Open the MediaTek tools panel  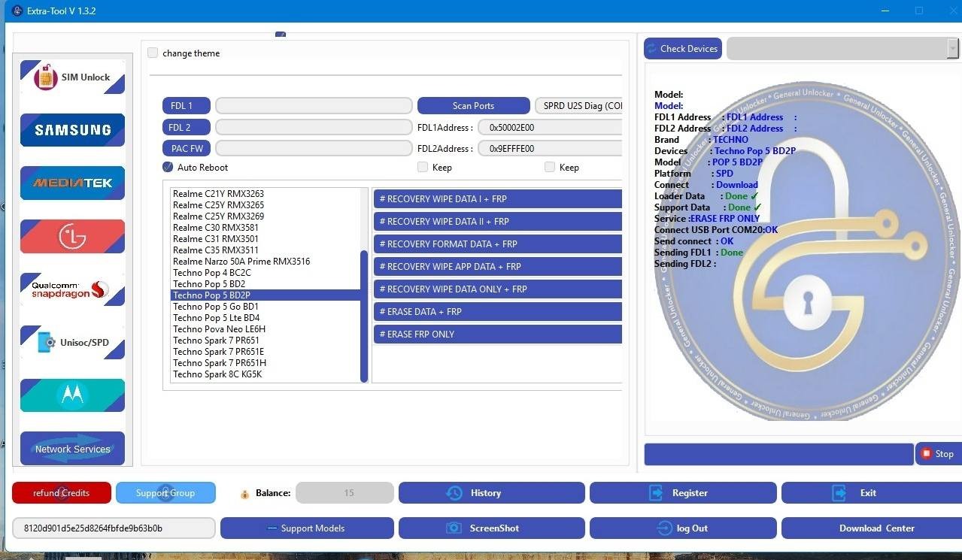click(x=72, y=183)
